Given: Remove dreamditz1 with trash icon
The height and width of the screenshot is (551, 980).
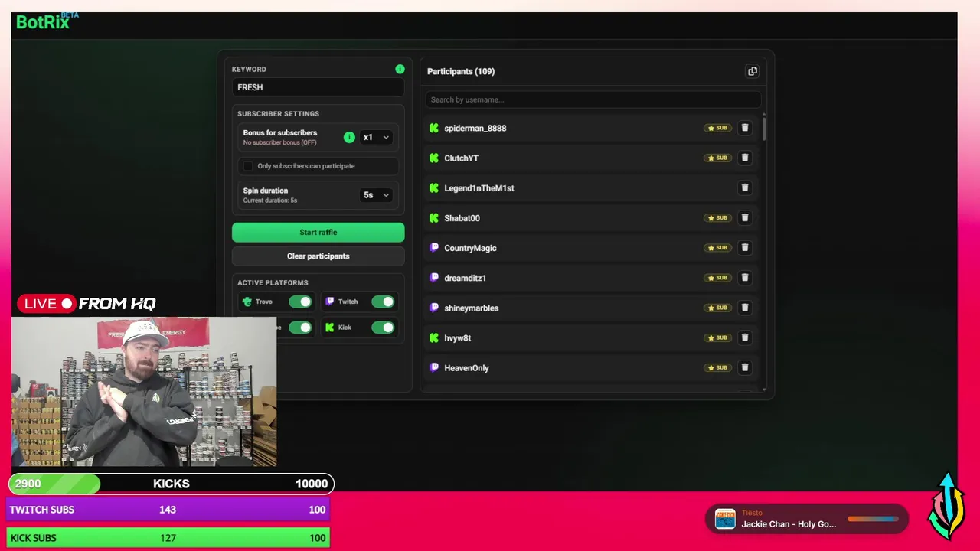Looking at the screenshot, I should [x=744, y=277].
